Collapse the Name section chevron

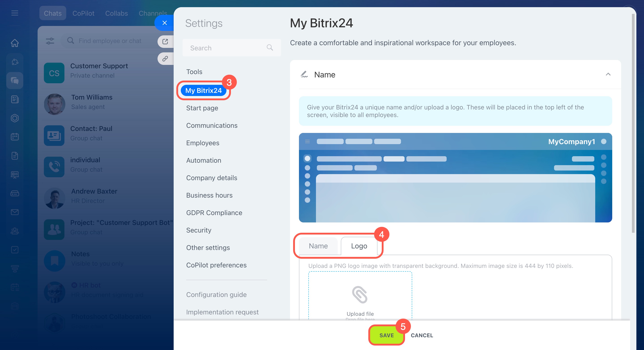pyautogui.click(x=608, y=74)
